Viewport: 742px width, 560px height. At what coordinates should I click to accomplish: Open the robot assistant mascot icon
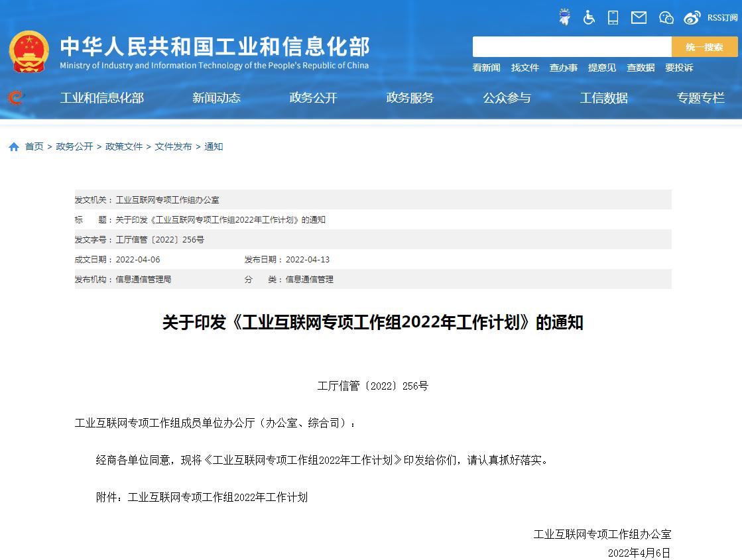pos(565,18)
